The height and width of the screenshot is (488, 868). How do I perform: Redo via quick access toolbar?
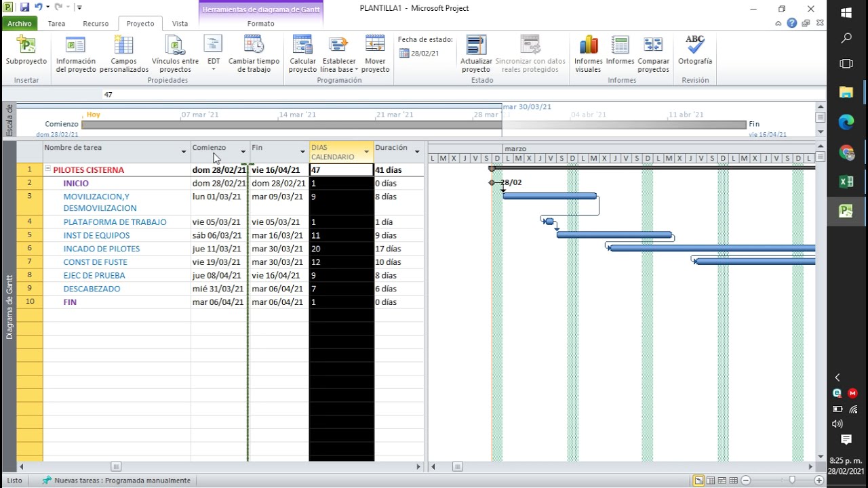pos(58,7)
